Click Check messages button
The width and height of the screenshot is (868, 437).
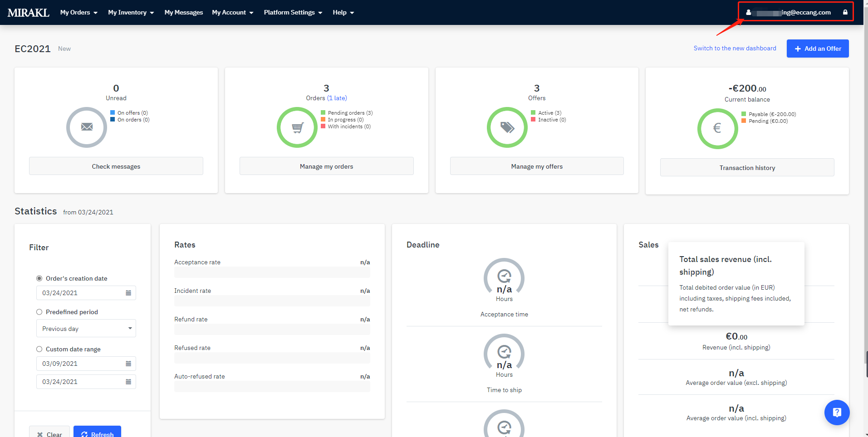pyautogui.click(x=116, y=166)
